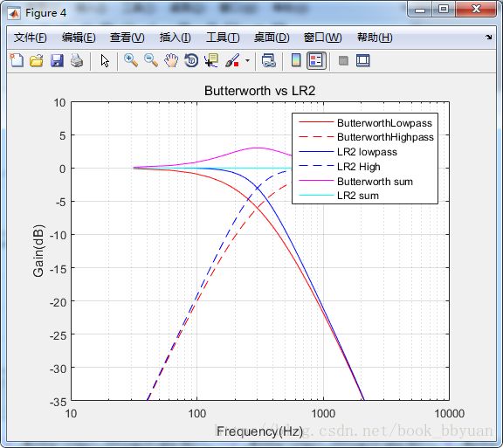
Task: Activate the Brush data tool
Action: [232, 60]
